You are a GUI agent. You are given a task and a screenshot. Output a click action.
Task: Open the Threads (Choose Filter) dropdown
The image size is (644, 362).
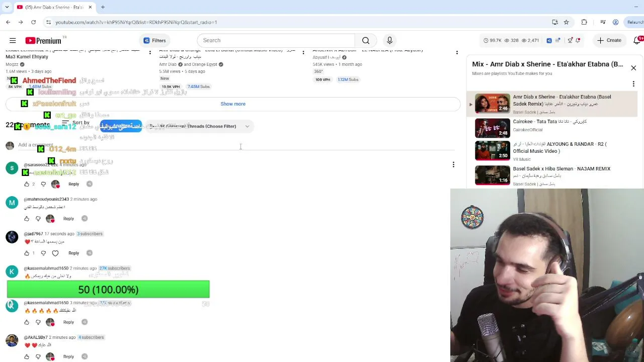200,126
